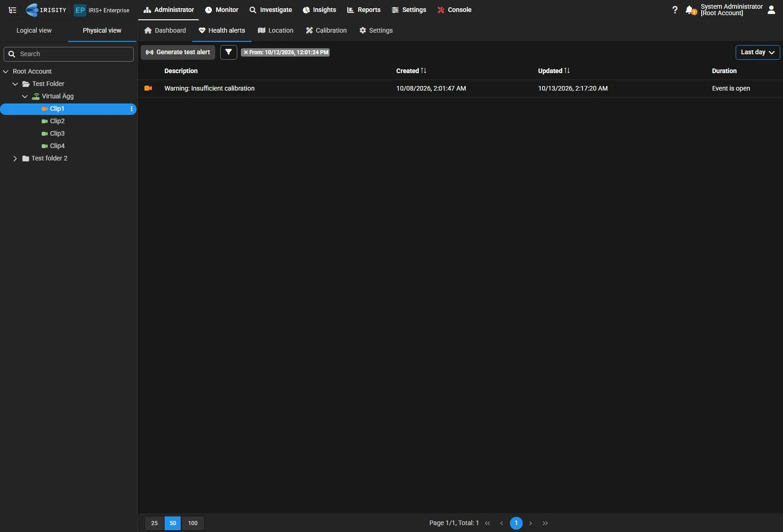Set page size to 50
This screenshot has height=532, width=783.
[x=173, y=523]
